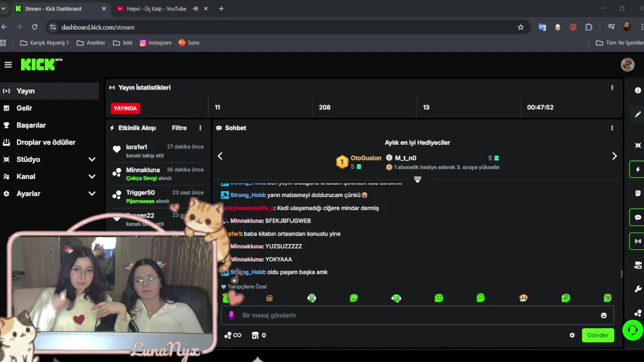The height and width of the screenshot is (362, 644).
Task: Open the OtoGusion top gifter link
Action: click(366, 158)
